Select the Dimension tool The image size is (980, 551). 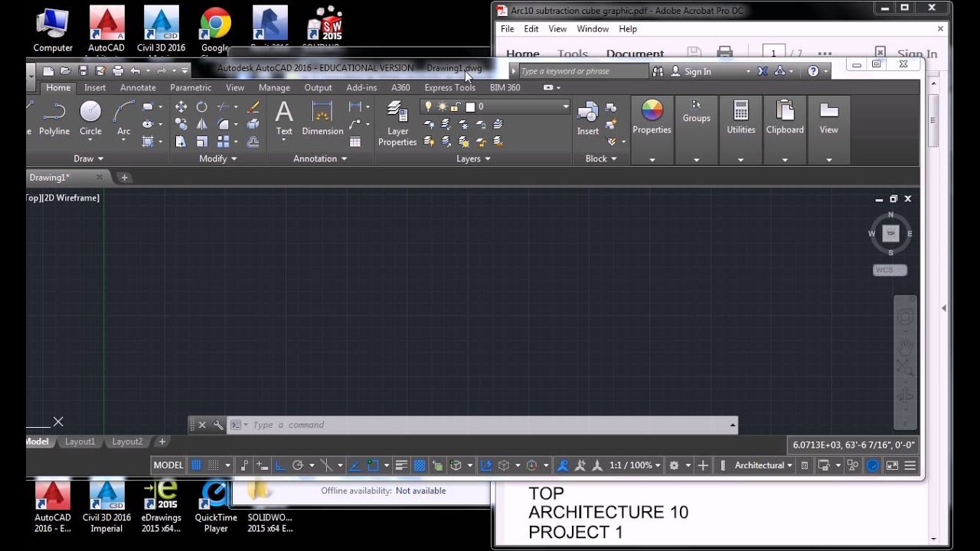tap(322, 119)
